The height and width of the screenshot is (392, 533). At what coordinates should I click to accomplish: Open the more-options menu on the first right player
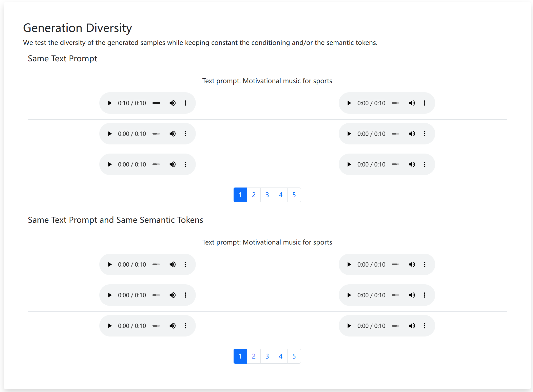pyautogui.click(x=425, y=103)
